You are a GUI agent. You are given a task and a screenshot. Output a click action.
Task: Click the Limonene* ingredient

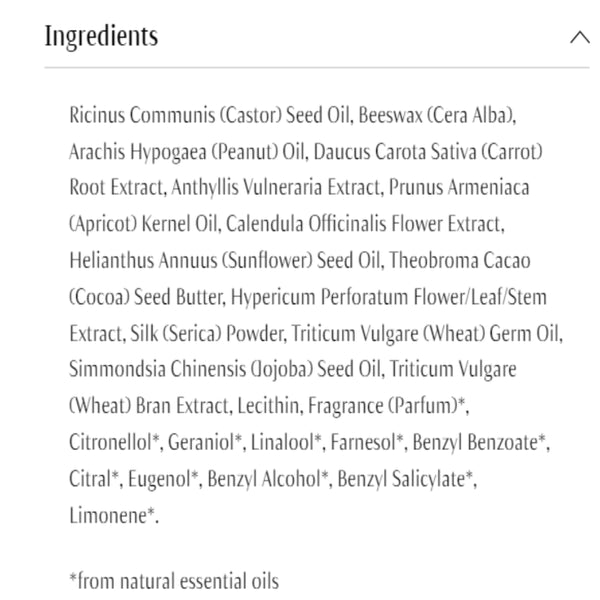[114, 514]
